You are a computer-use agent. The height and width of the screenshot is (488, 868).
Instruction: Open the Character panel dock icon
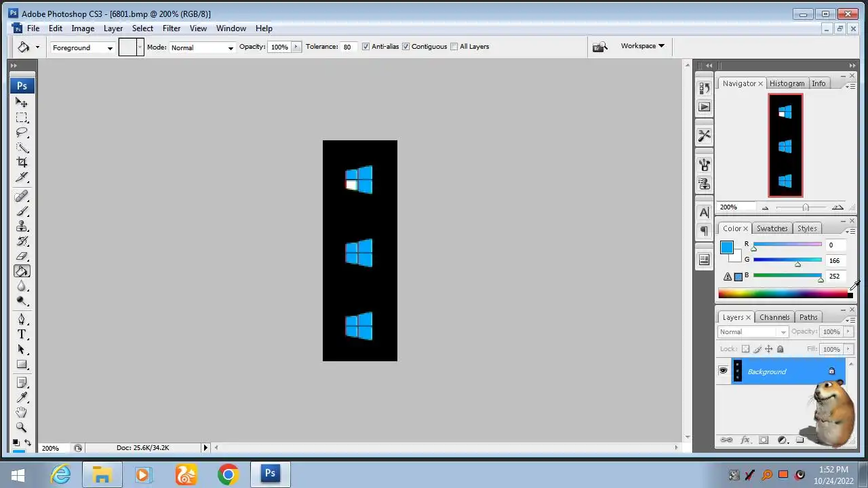point(704,212)
